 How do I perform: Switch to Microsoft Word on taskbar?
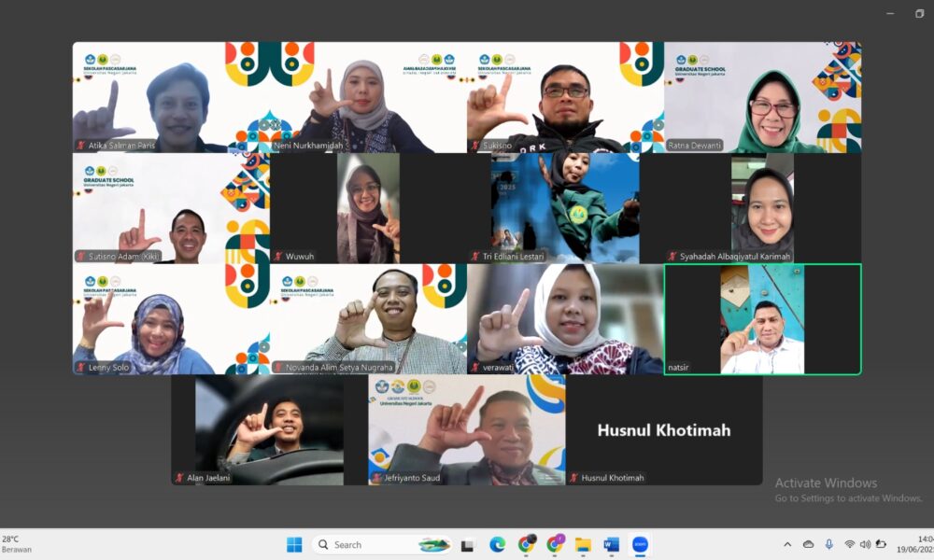tap(612, 544)
